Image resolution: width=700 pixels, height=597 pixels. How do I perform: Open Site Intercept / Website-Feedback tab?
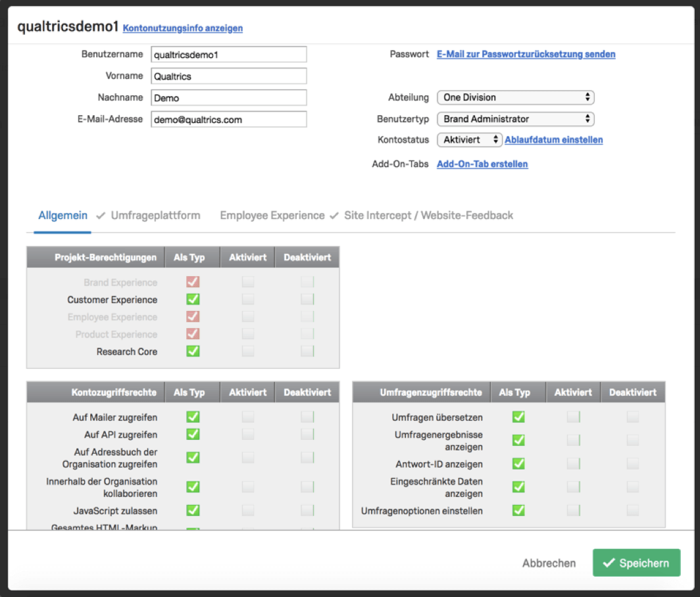click(x=428, y=216)
